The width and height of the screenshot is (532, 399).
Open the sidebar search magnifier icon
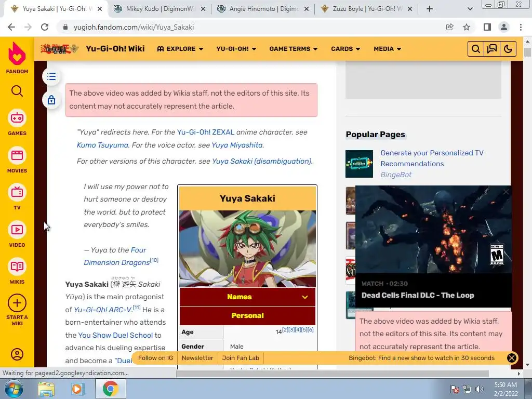tap(17, 91)
